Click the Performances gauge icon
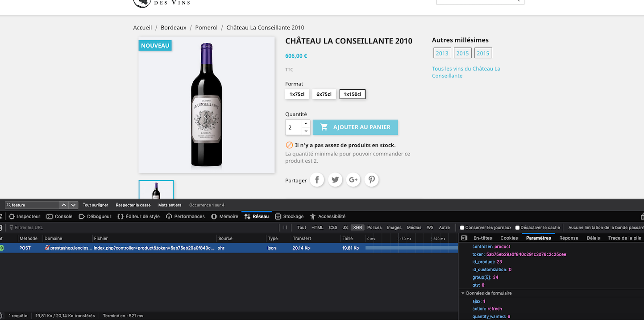This screenshot has height=320, width=644. click(169, 216)
